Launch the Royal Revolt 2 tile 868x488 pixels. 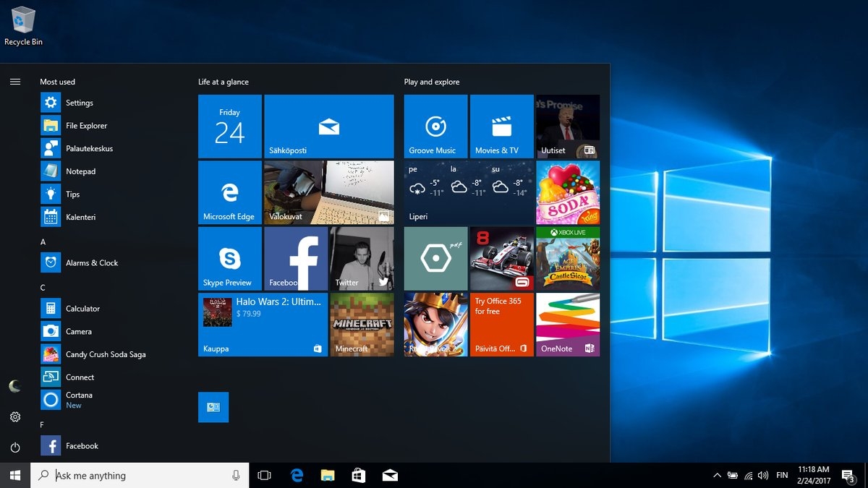[x=436, y=325]
